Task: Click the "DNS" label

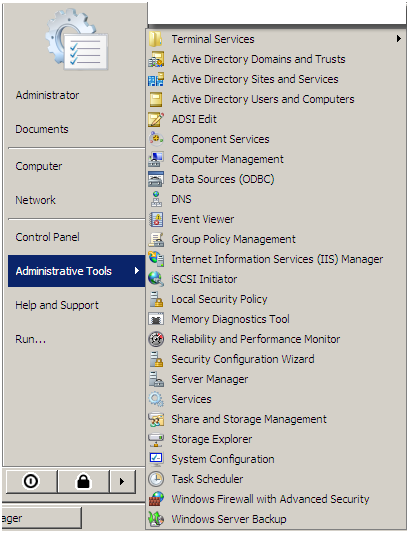Action: coord(181,199)
